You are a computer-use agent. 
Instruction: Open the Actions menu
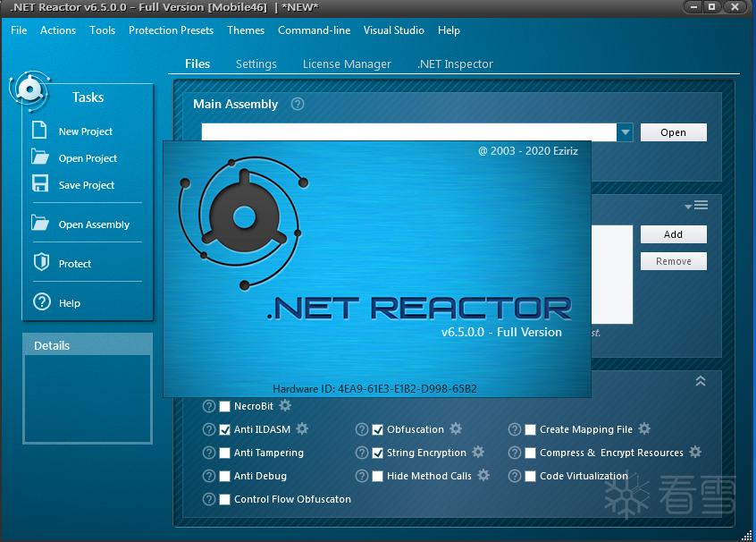(58, 30)
